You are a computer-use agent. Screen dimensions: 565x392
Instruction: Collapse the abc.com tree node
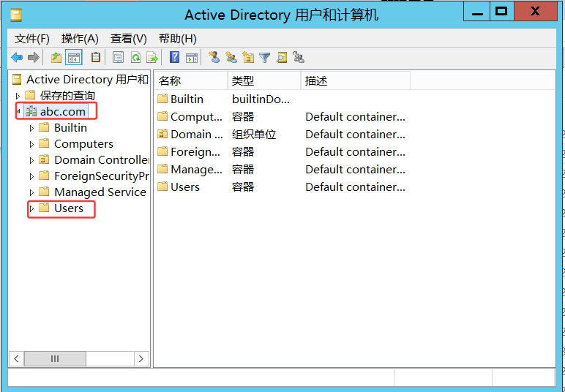click(18, 112)
